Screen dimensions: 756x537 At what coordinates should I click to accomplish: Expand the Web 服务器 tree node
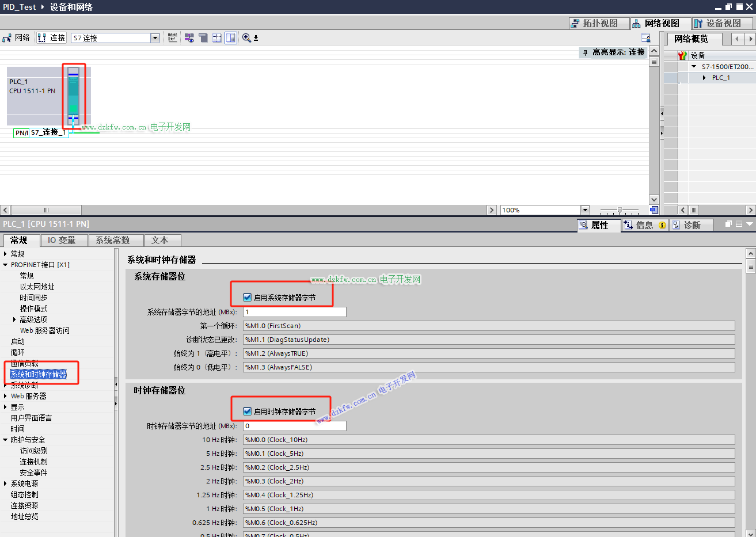click(5, 396)
